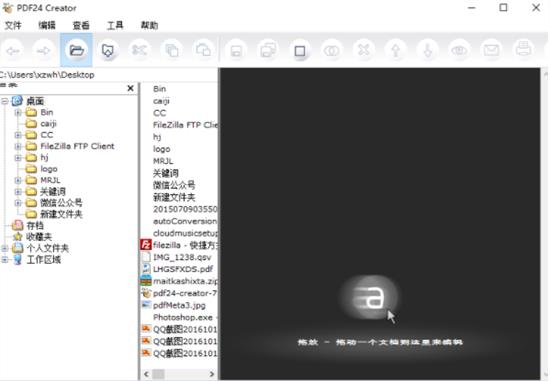
Task: Click the 存档 archive icon in tree
Action: click(x=18, y=225)
